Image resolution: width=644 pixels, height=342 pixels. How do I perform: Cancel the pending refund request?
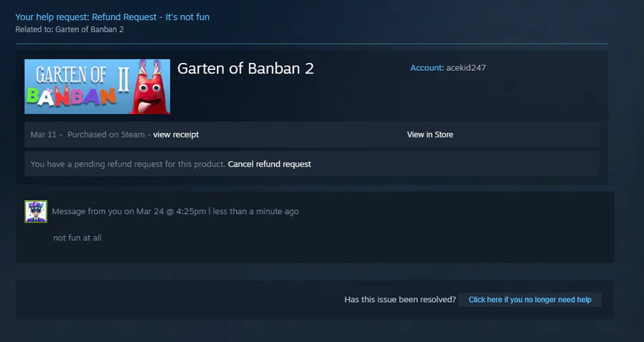(x=270, y=165)
